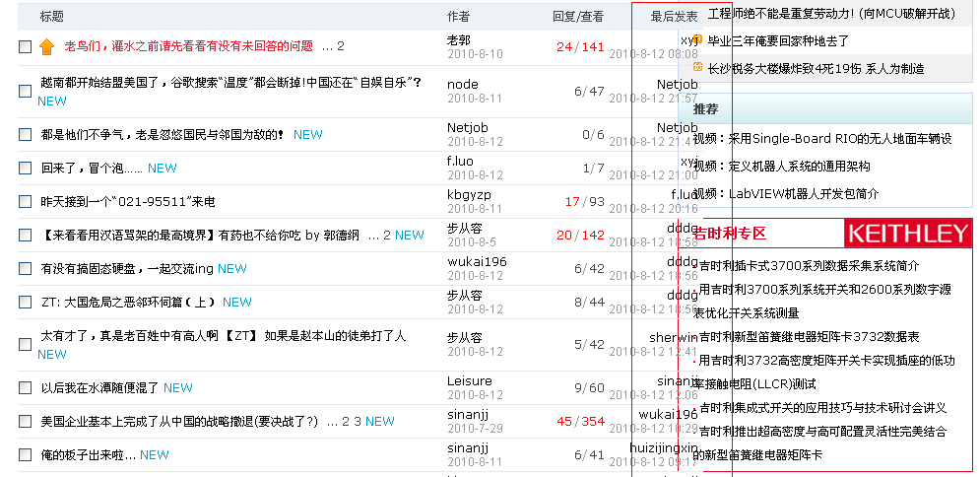Open author profile kbgyzp

(469, 194)
